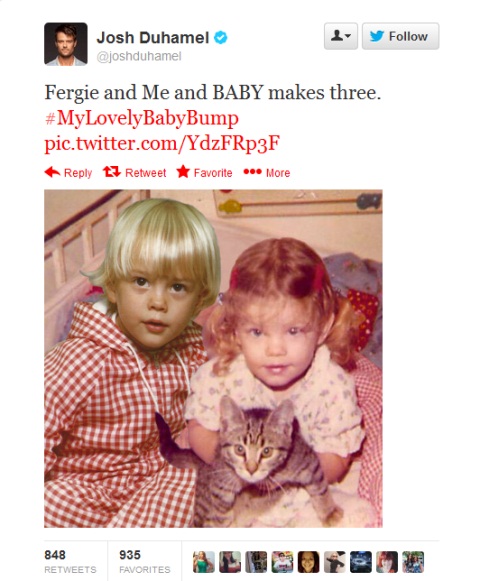Click the Twitter bird icon in Follow
Viewport: 480px width, 581px height.
pos(377,36)
